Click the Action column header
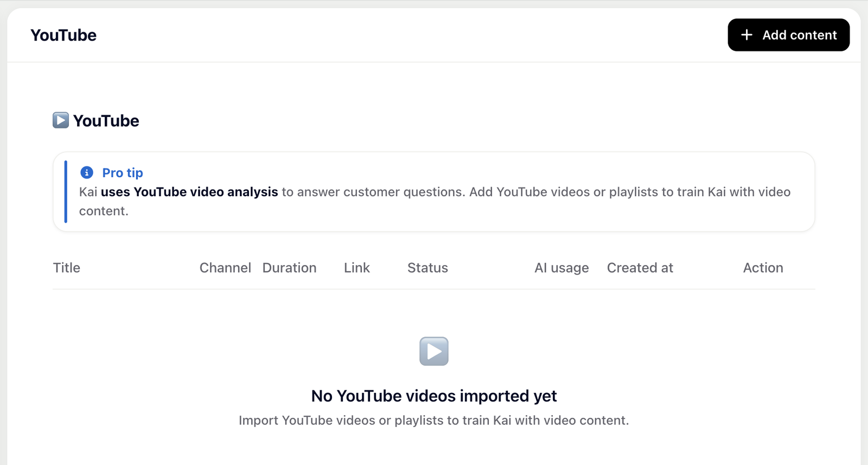The height and width of the screenshot is (465, 868). tap(763, 268)
